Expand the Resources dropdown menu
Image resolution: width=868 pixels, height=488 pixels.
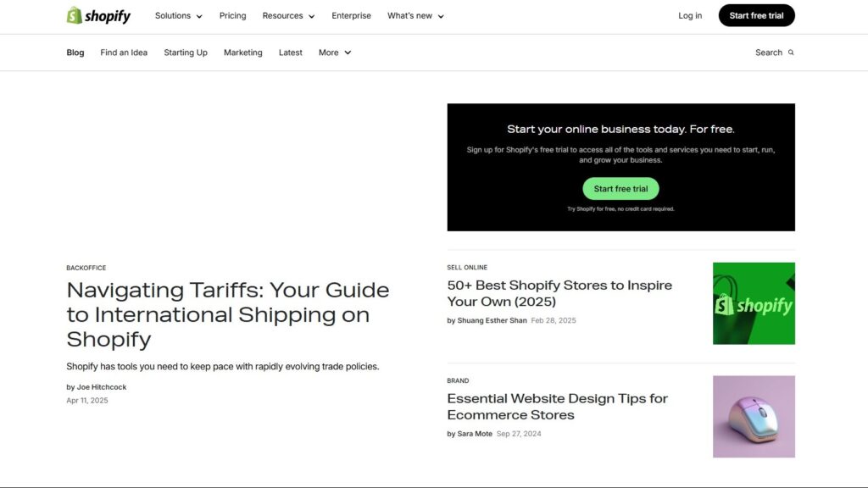[288, 16]
